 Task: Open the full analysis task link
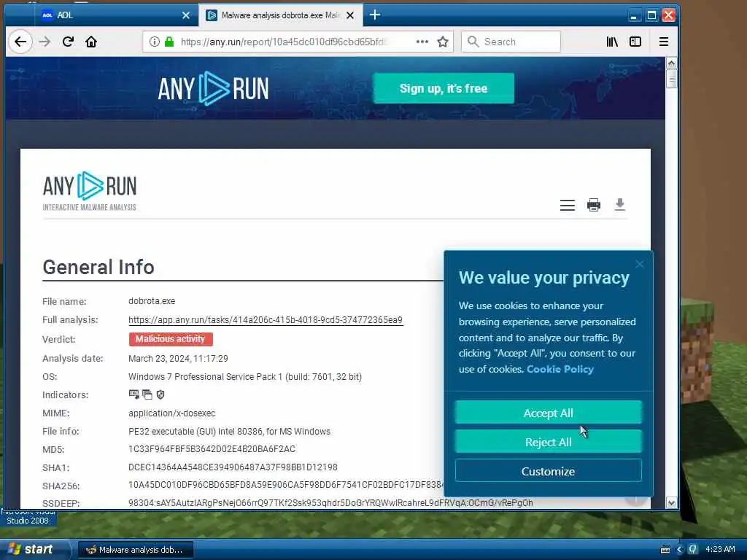(266, 320)
